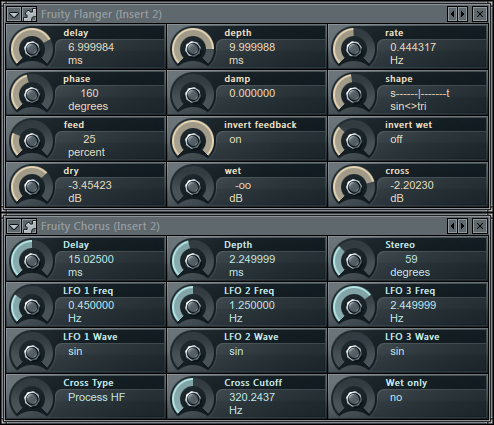Open Fruity Chorus plugin options dropdown arrow
The image size is (494, 425).
pos(14,226)
